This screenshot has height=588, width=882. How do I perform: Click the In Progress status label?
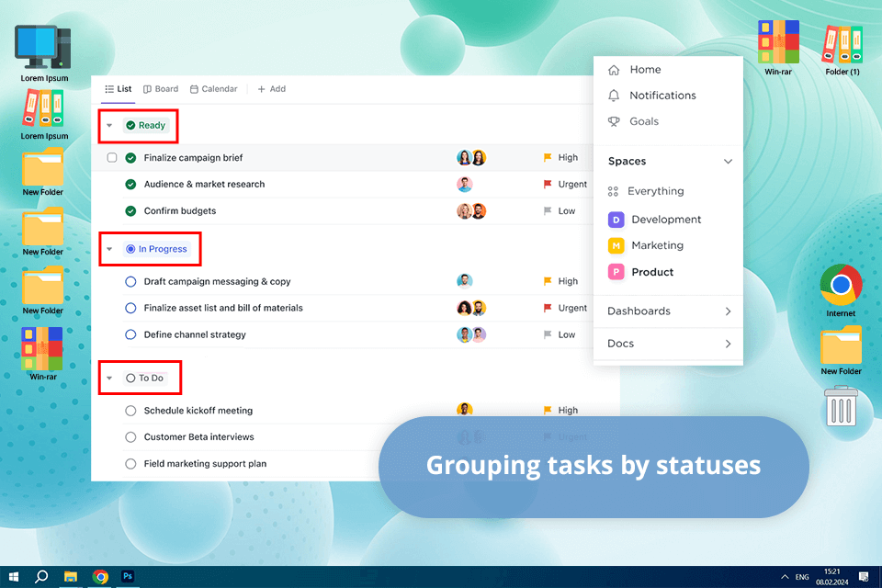tap(157, 249)
